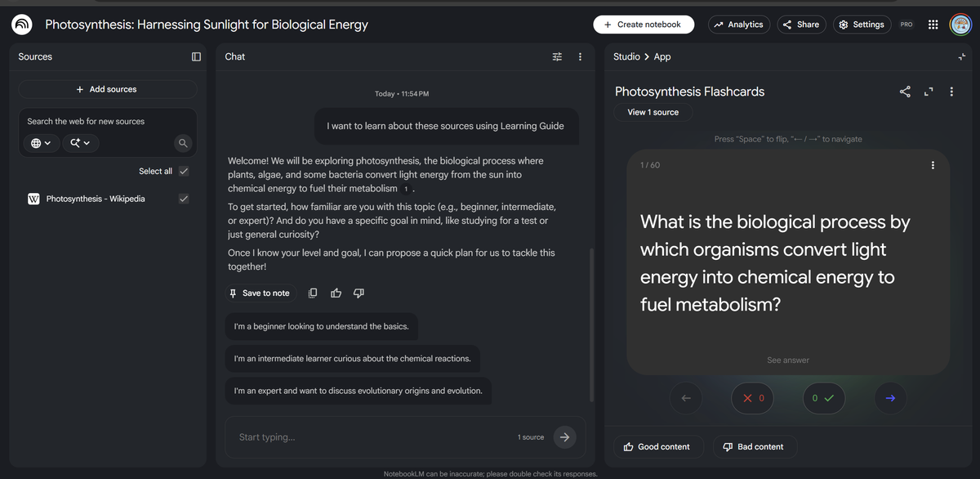Image resolution: width=980 pixels, height=479 pixels.
Task: Open the Google apps grid
Action: (x=933, y=25)
